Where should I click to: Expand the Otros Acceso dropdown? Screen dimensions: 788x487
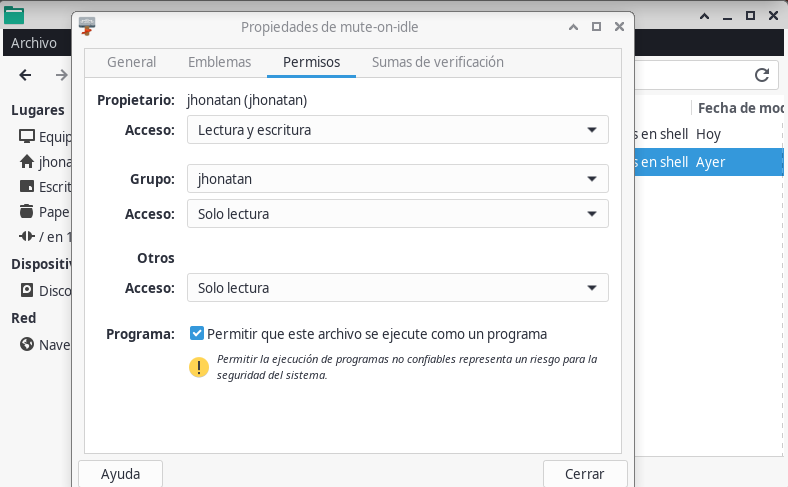pos(398,287)
